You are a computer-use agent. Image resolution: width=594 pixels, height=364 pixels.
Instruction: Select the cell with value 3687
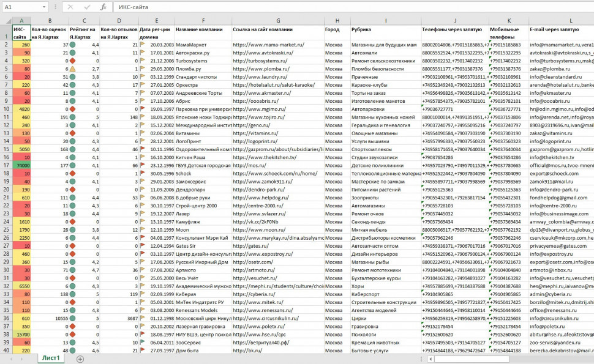119,318
